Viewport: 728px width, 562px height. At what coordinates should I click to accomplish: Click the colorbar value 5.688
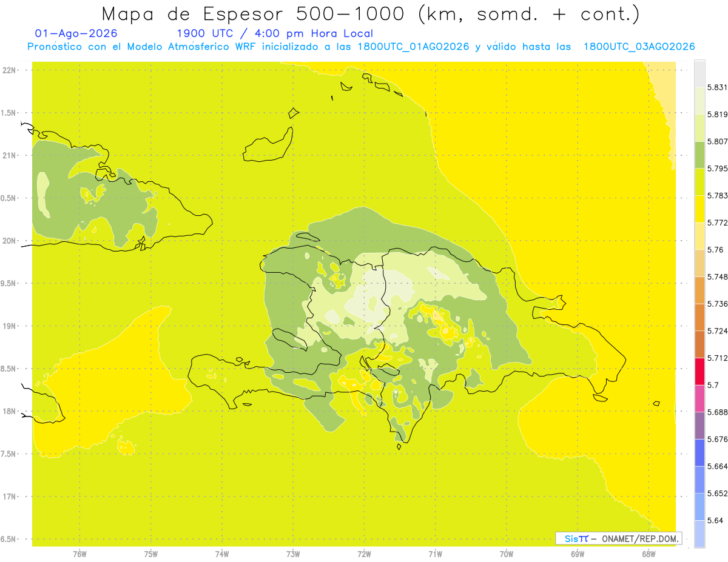718,412
